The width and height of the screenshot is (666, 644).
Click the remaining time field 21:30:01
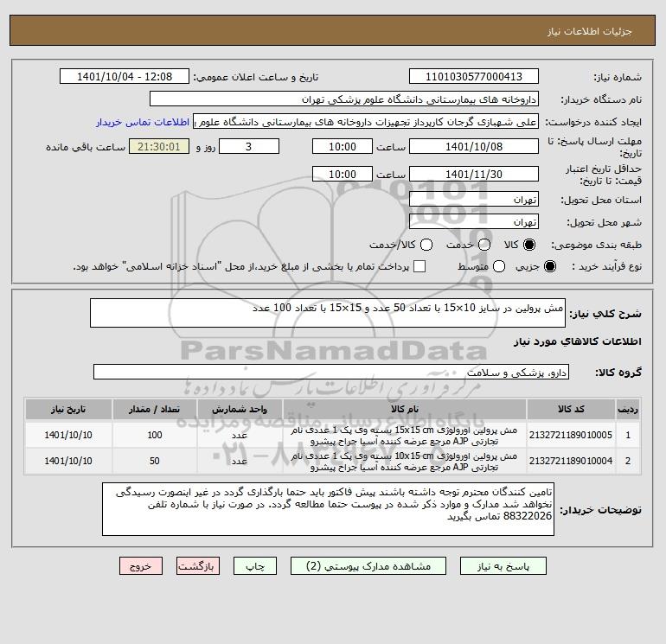point(159,146)
